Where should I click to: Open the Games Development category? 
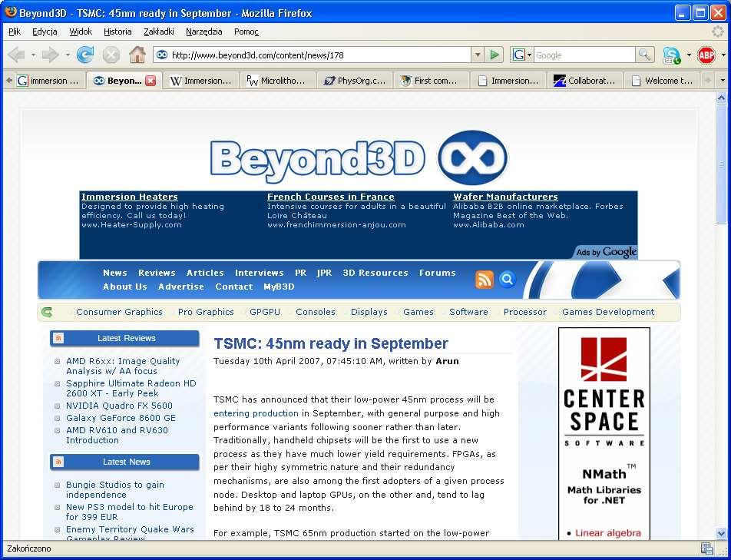608,312
